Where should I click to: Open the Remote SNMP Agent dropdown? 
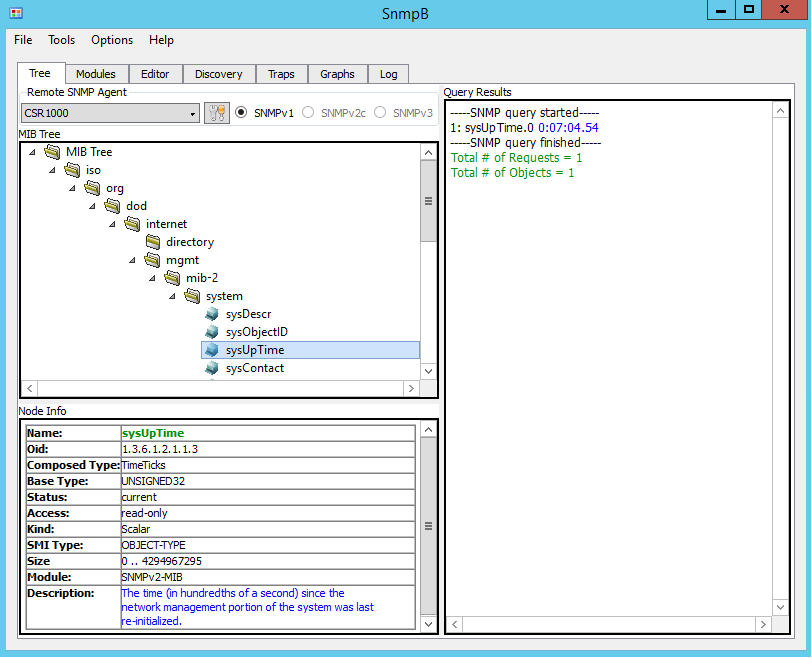pos(195,112)
